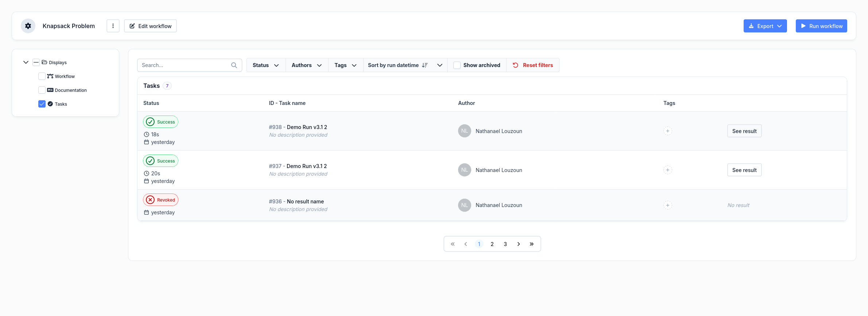Jump to last page of tasks
The width and height of the screenshot is (868, 316).
point(531,244)
